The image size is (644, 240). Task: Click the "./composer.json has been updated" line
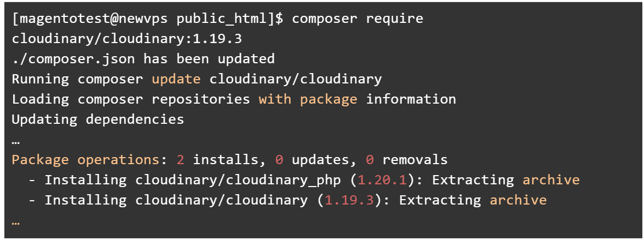[x=143, y=59]
